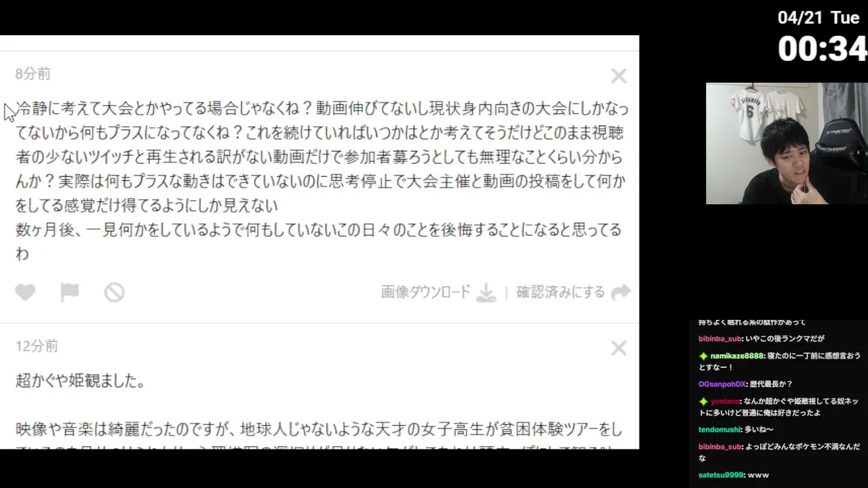This screenshot has height=488, width=868.
Task: Flag the 8分前 message using the flag icon
Action: [x=70, y=292]
